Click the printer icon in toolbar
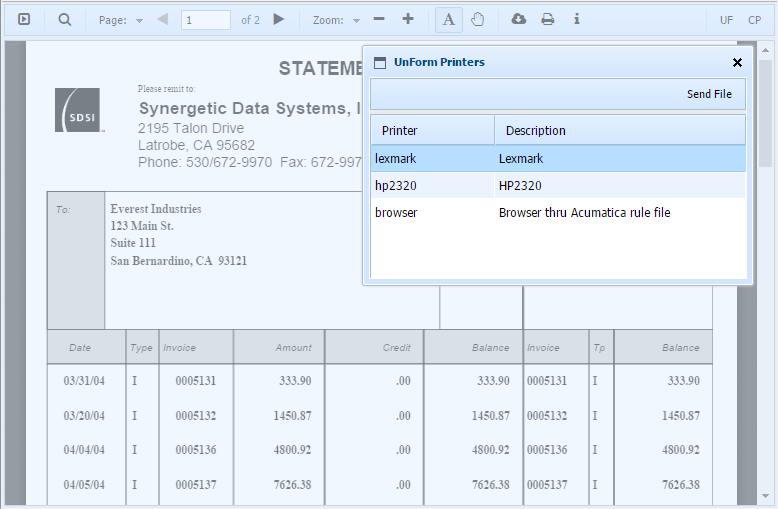This screenshot has height=509, width=778. [547, 19]
